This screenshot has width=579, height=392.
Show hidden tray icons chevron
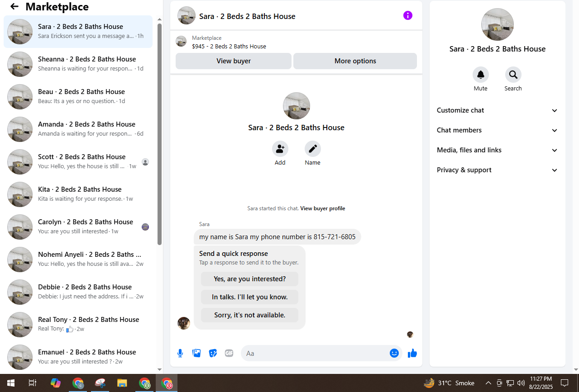488,383
